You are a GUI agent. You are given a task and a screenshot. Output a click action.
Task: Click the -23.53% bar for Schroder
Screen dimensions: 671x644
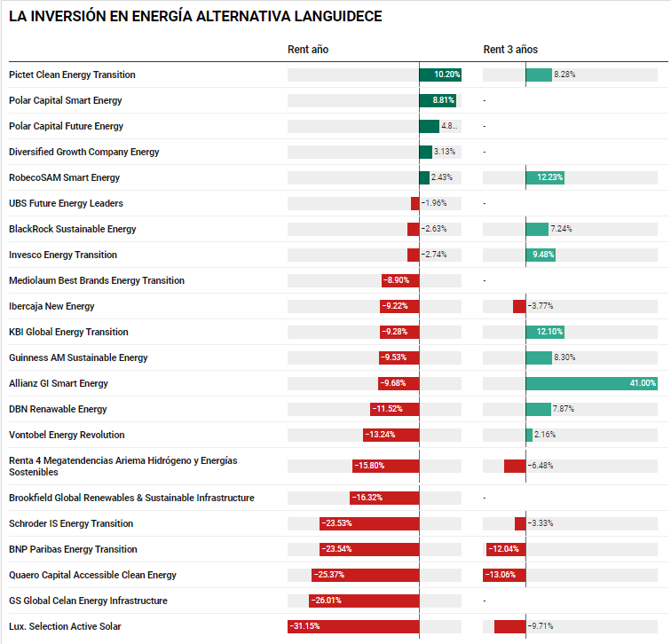point(369,523)
